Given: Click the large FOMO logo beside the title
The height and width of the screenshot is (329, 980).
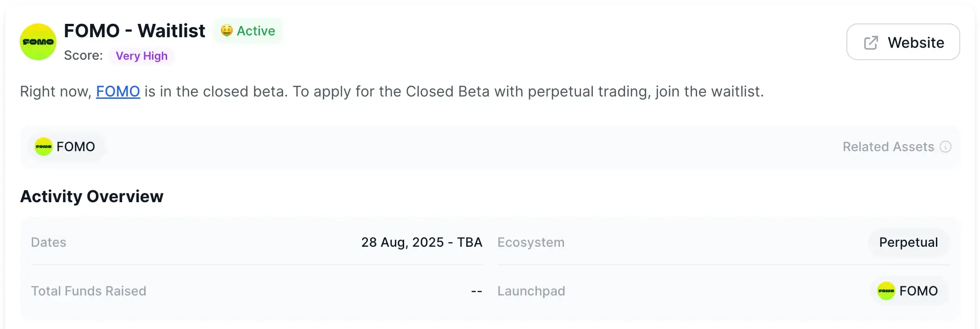Looking at the screenshot, I should pyautogui.click(x=38, y=42).
